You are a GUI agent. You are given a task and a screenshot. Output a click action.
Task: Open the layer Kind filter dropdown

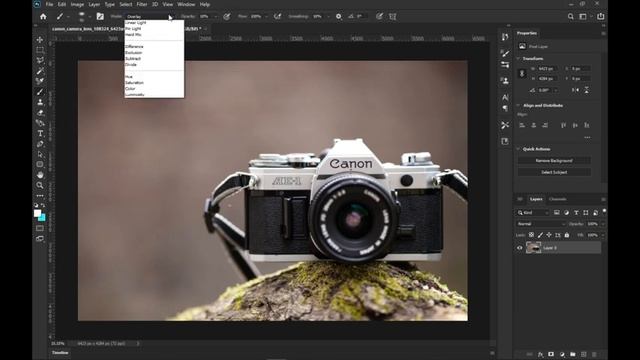pyautogui.click(x=533, y=213)
